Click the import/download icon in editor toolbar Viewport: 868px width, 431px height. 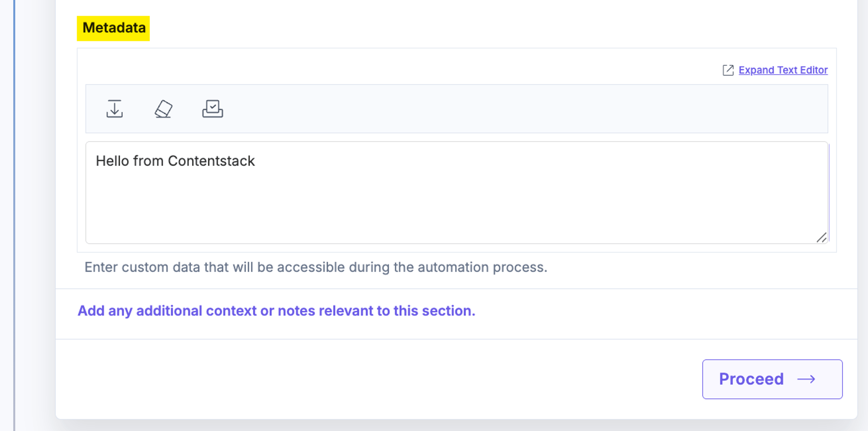tap(115, 109)
